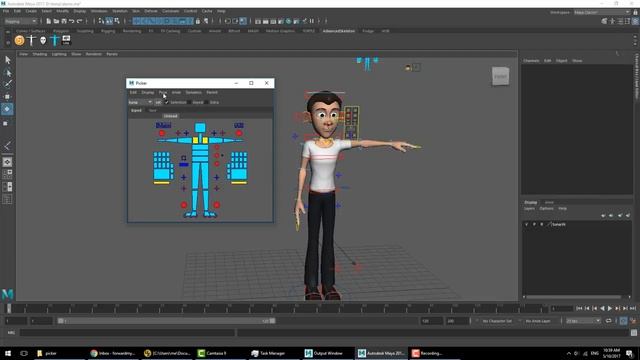Click the current frame input field
640x360 pixels.
[x=562, y=309]
